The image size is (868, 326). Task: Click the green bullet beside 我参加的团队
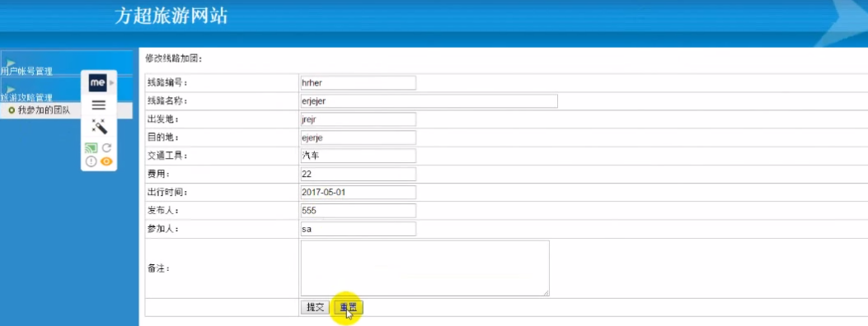(12, 110)
